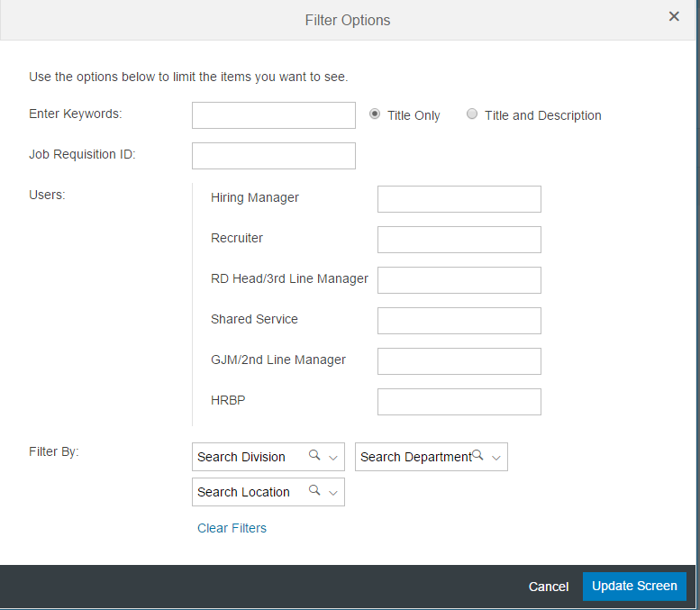This screenshot has height=610, width=700.
Task: Click the HRBP input box
Action: 459,402
